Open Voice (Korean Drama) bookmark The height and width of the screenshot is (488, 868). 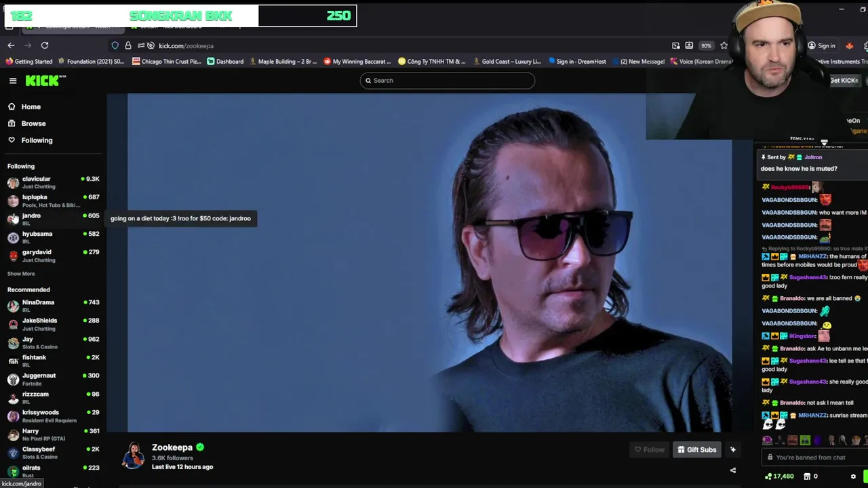coord(701,62)
